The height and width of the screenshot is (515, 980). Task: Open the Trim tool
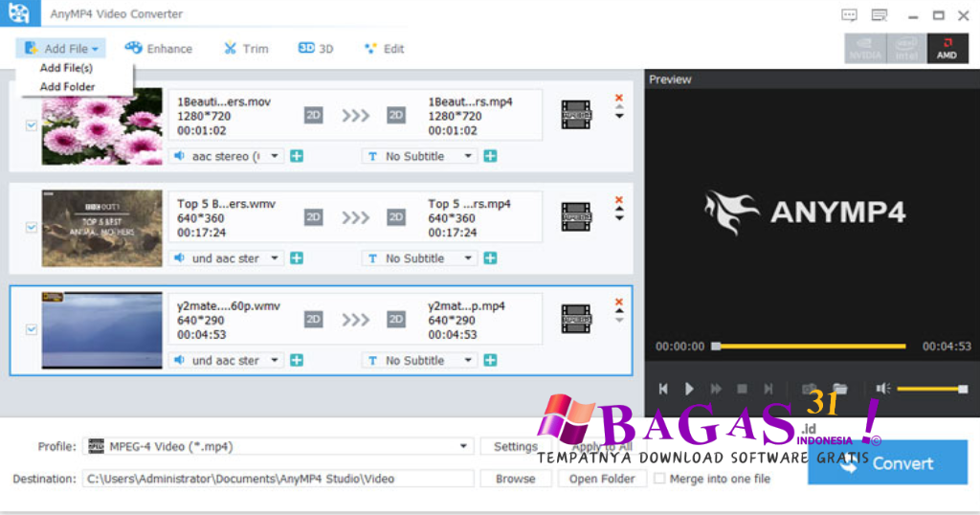tap(246, 48)
